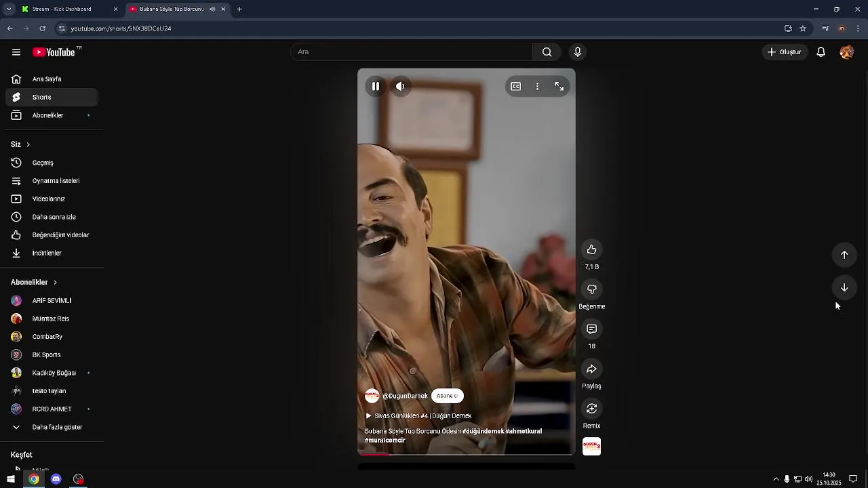868x488 pixels.
Task: Open Abonelikler in the sidebar
Action: pos(52,115)
